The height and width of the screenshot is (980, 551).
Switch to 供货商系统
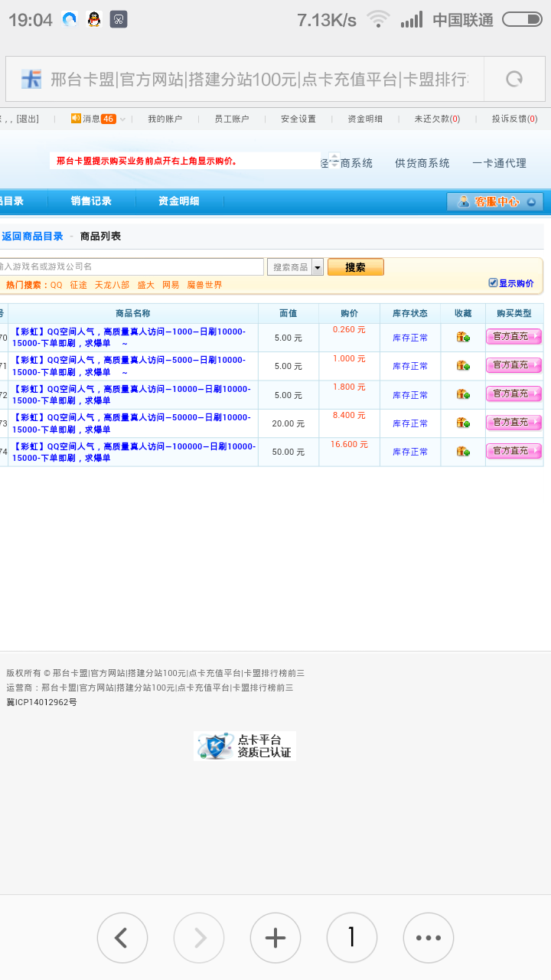(x=422, y=163)
